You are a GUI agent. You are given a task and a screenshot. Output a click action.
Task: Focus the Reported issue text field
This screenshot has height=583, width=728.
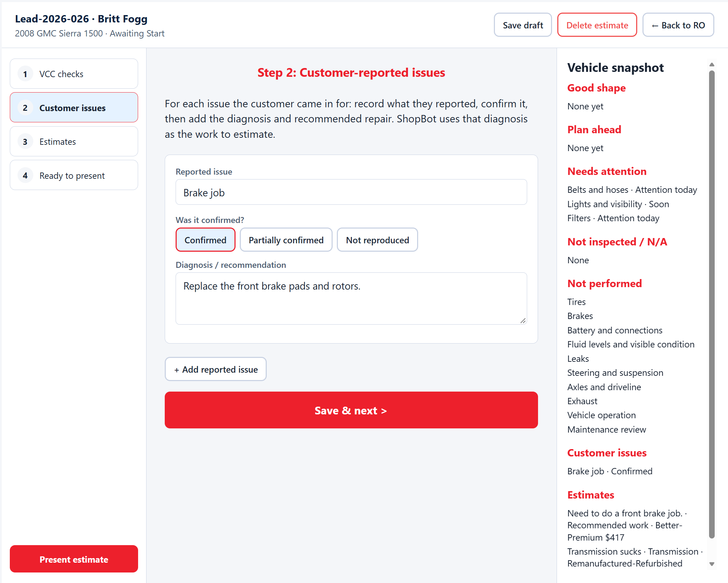[351, 192]
